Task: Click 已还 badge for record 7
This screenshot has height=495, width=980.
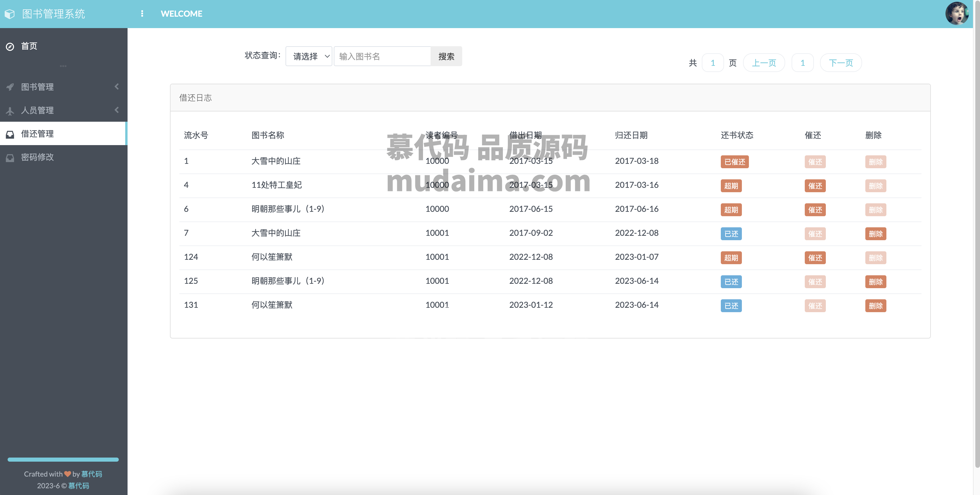Action: 731,234
